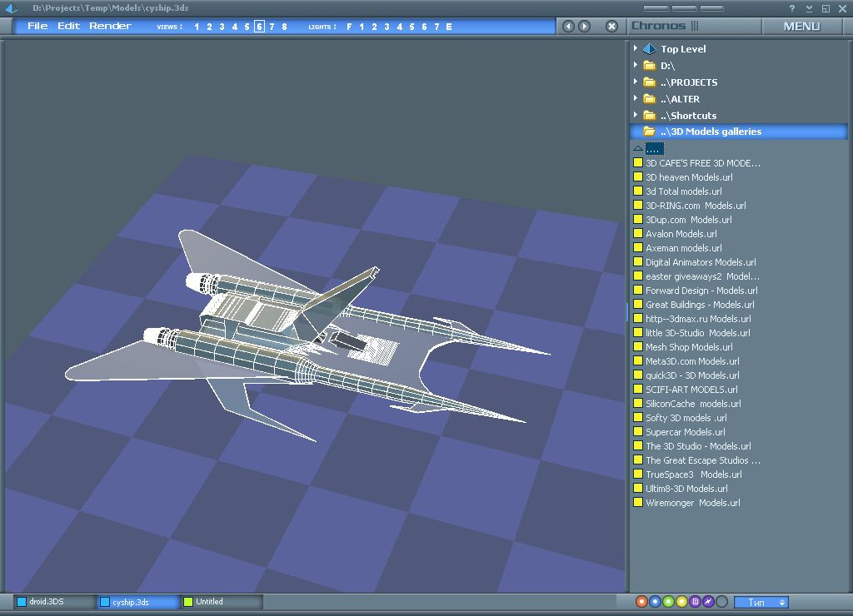Click the gray empty circle swatch

click(x=722, y=602)
